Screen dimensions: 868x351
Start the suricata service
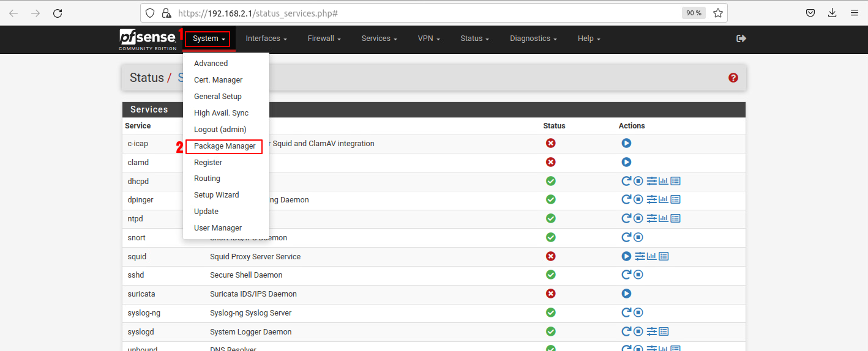(626, 294)
